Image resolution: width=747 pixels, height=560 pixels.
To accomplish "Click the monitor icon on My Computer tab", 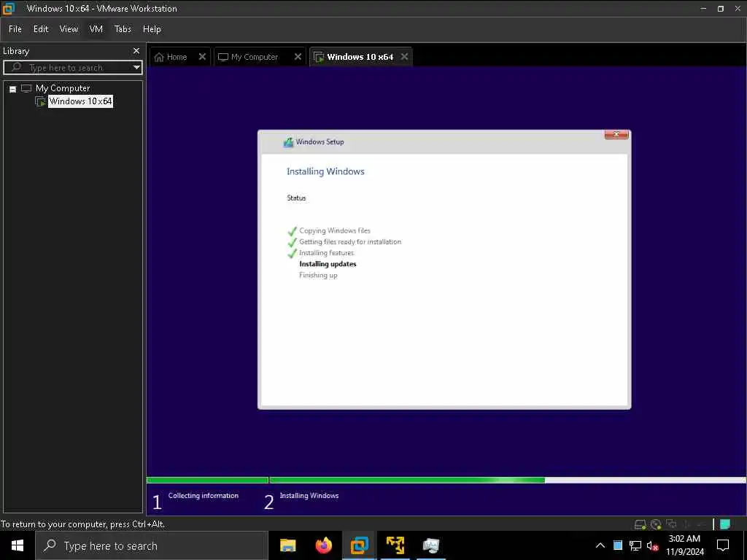I will [223, 57].
